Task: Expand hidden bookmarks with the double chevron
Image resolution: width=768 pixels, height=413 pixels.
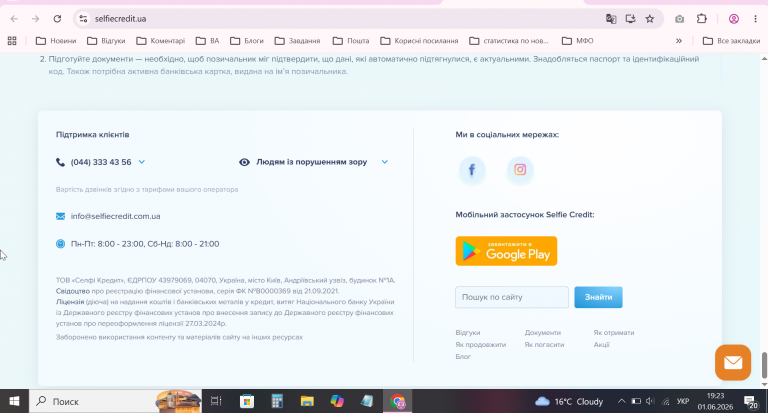Action: pyautogui.click(x=679, y=41)
